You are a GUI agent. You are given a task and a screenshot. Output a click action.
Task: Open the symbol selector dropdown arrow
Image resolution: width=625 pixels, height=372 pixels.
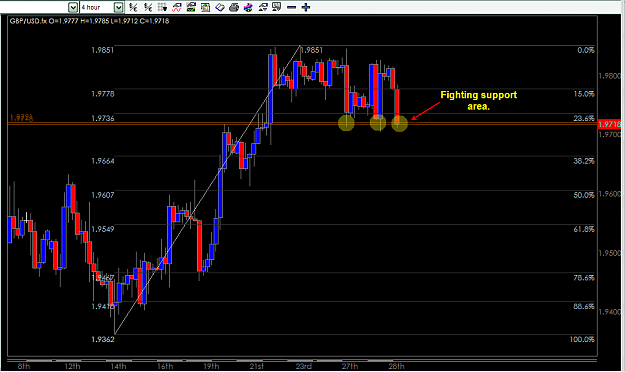point(73,7)
